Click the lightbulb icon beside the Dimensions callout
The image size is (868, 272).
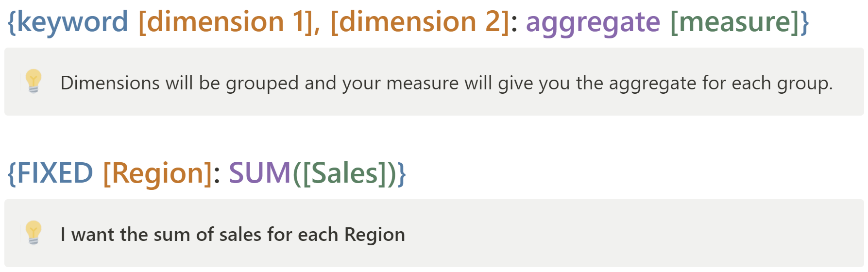(34, 81)
